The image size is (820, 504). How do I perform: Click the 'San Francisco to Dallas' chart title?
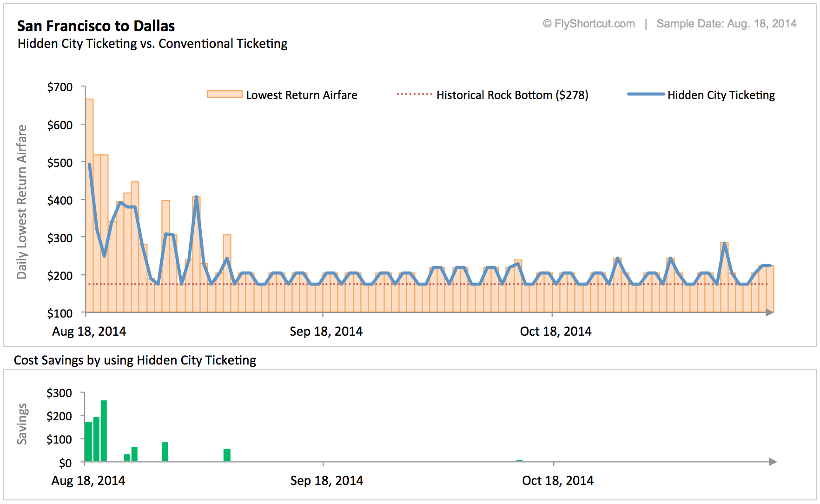(96, 26)
